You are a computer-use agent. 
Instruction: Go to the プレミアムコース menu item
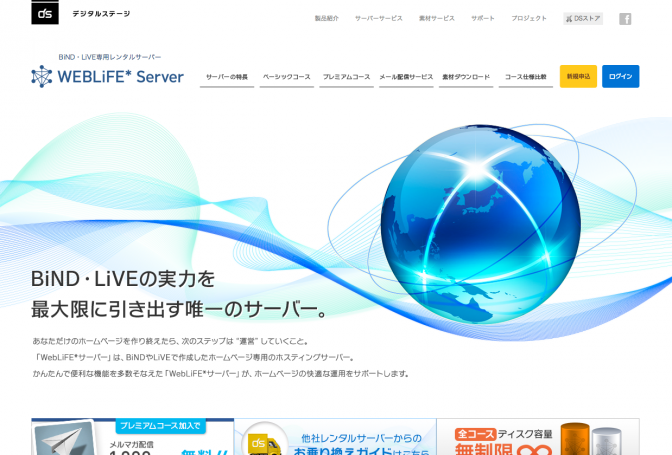(346, 77)
